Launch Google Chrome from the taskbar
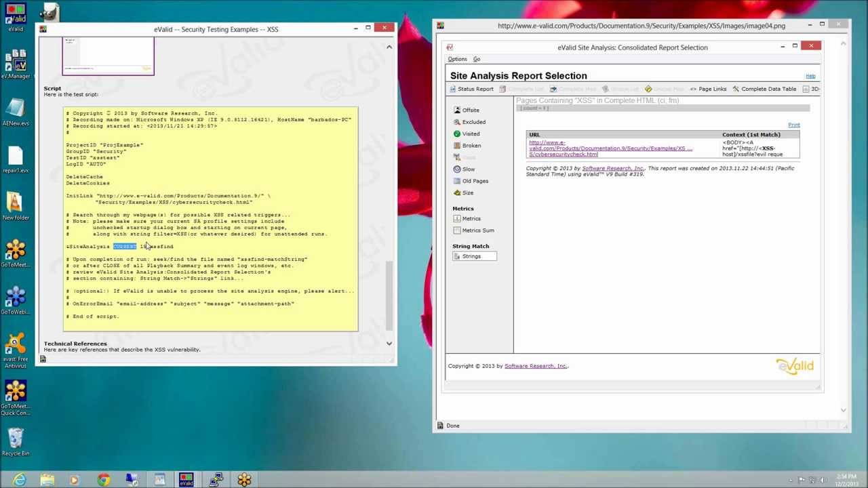 103,480
